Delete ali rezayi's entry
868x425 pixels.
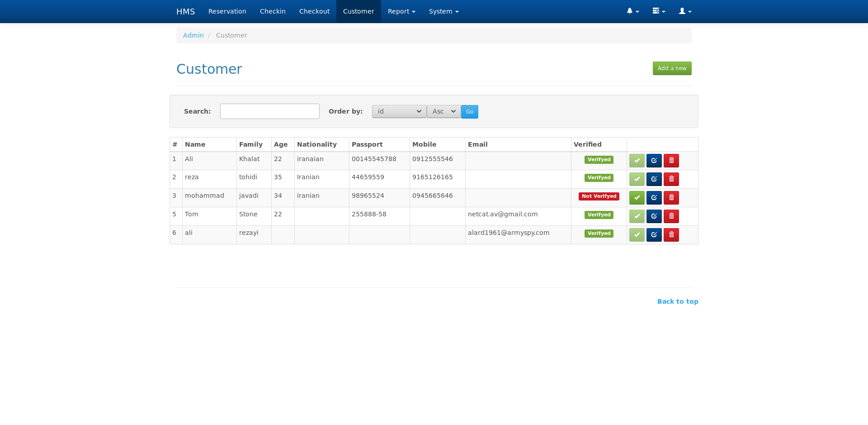pos(671,234)
